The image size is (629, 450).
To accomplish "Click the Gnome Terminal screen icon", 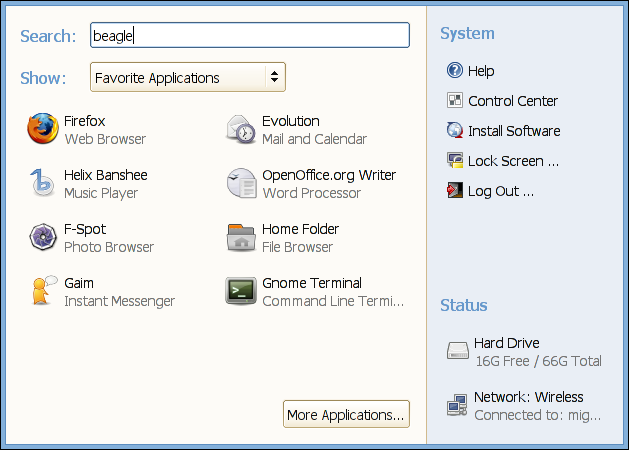I will (241, 291).
